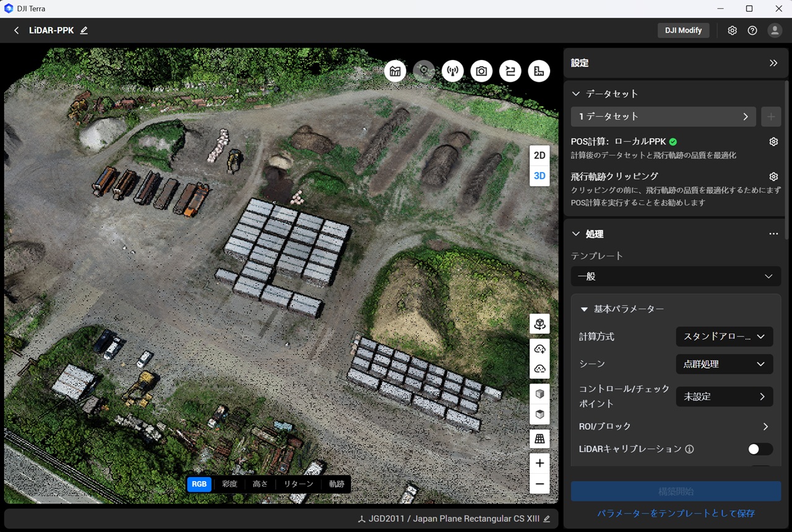Select the リターン display mode tab
This screenshot has width=792, height=532.
tap(298, 484)
